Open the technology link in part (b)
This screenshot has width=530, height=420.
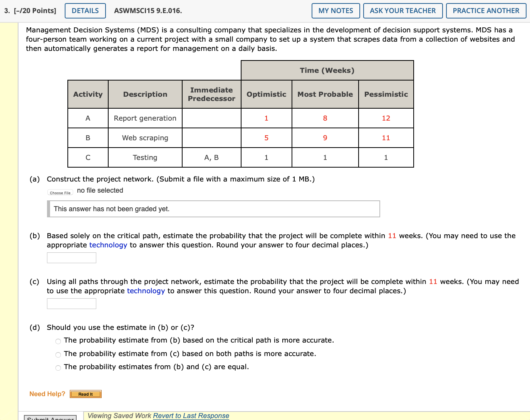108,245
